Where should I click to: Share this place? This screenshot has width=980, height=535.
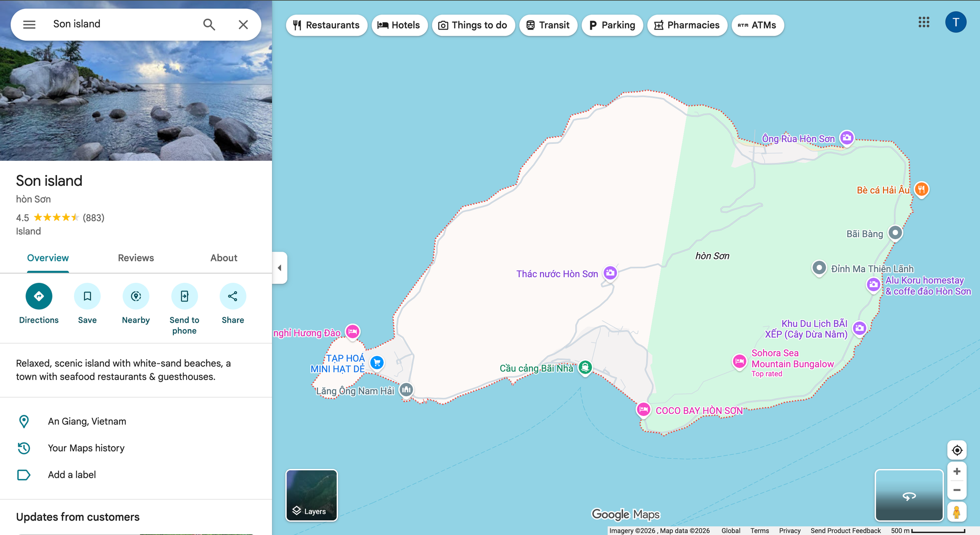coord(233,296)
